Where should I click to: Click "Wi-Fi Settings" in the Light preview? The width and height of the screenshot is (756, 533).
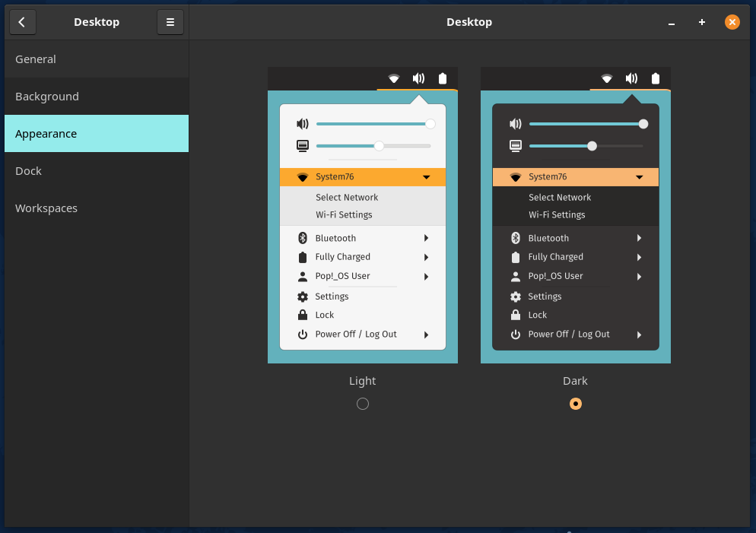click(x=344, y=215)
